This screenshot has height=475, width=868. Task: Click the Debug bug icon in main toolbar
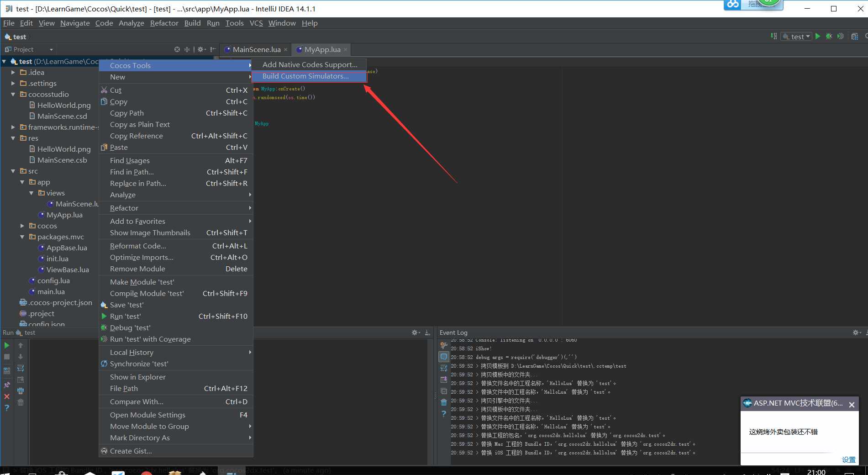tap(829, 37)
